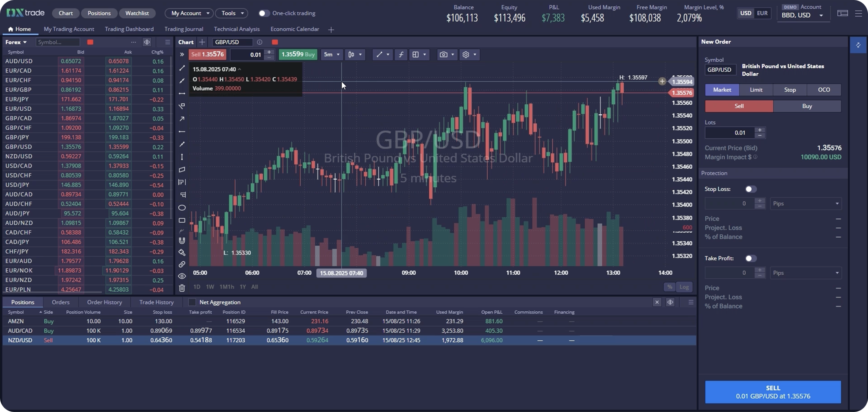The width and height of the screenshot is (868, 412).
Task: Turn on the Take Profit toggle
Action: click(750, 259)
